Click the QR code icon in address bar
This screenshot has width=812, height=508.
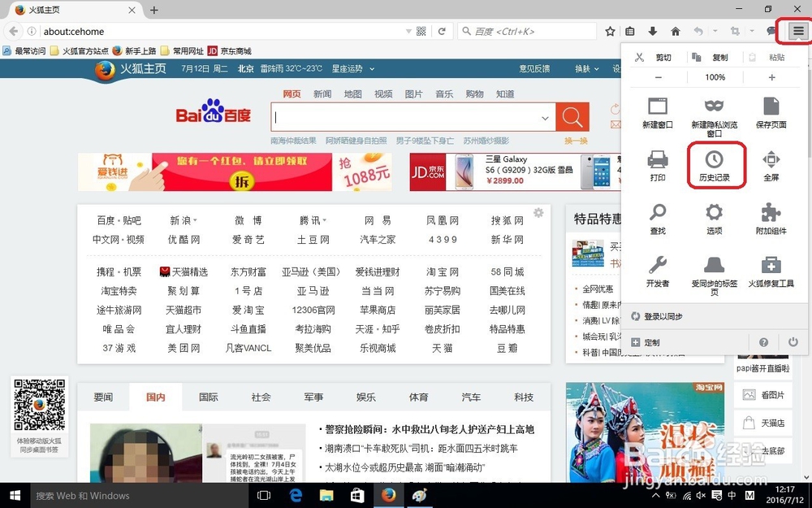[x=421, y=31]
